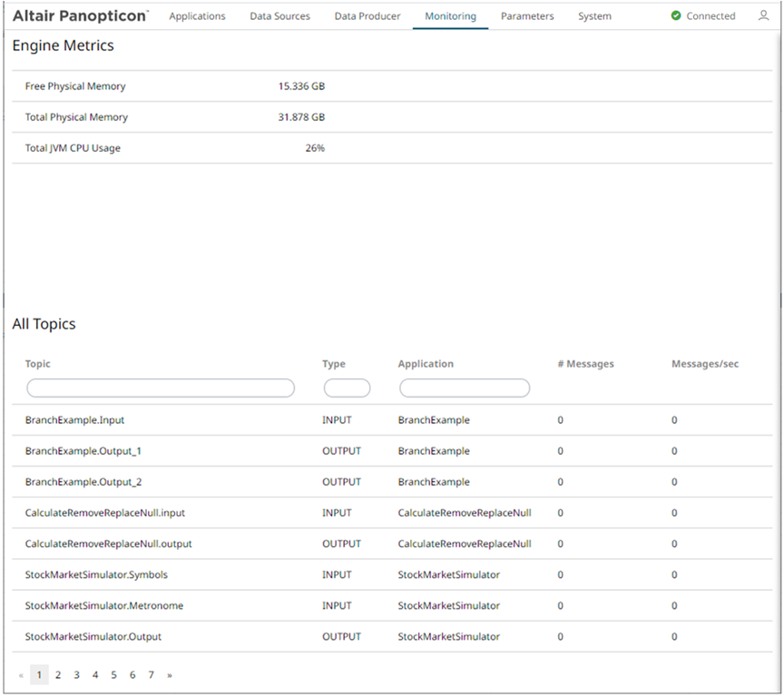Open the Applications tab
This screenshot has height=697, width=784.
pos(197,16)
